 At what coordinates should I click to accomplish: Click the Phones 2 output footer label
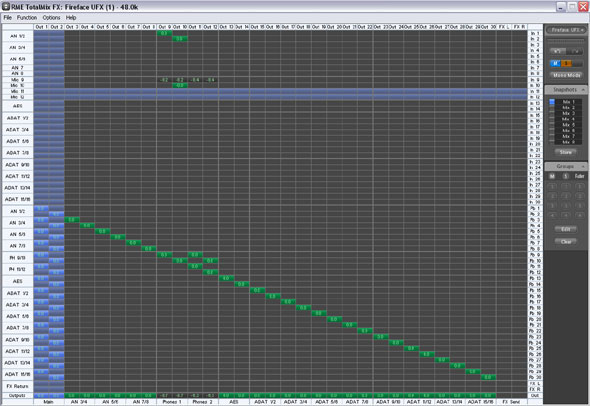coord(203,402)
